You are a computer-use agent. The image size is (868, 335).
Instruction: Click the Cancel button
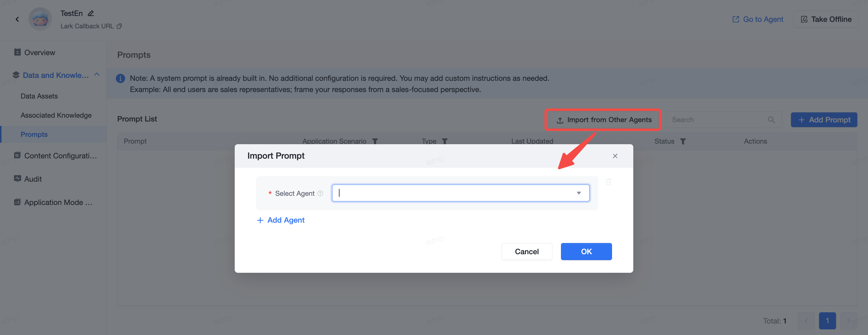pyautogui.click(x=526, y=252)
